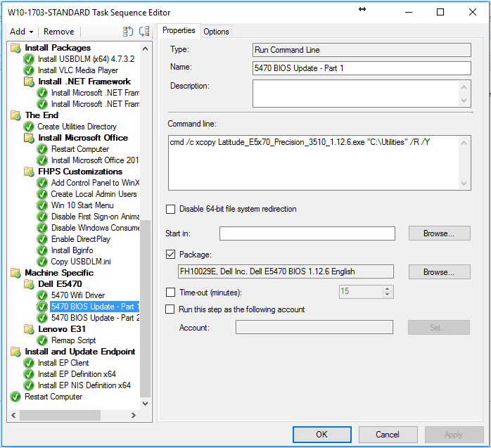Click time-out stepper up arrow
Screen dimensions: 491x448
[x=388, y=289]
